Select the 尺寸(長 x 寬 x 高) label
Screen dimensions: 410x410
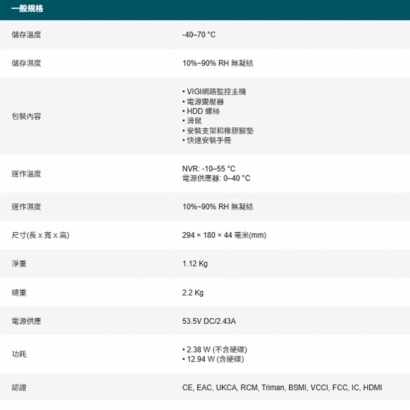pyautogui.click(x=40, y=236)
